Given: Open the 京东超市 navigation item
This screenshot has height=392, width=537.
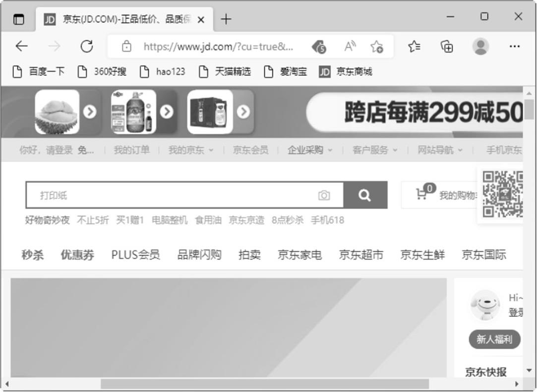Looking at the screenshot, I should click(361, 255).
